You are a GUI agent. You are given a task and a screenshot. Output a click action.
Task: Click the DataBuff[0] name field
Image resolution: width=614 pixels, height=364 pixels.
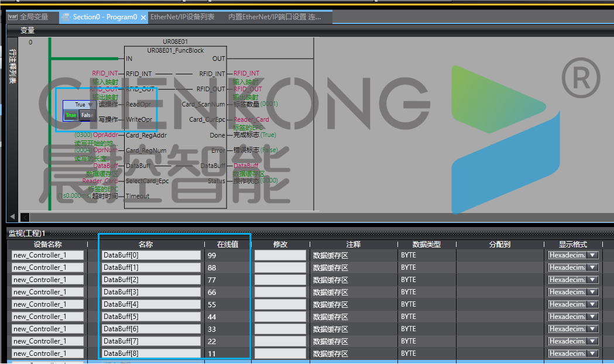tap(151, 255)
